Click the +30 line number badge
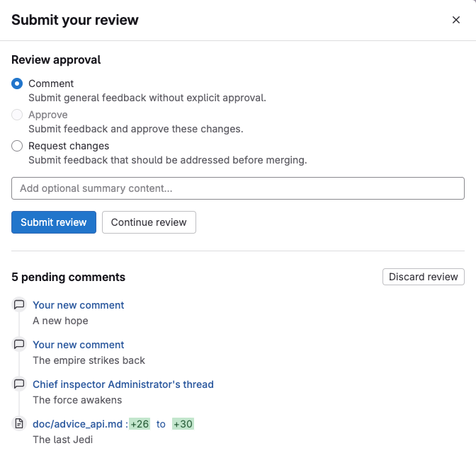The width and height of the screenshot is (476, 458). pyautogui.click(x=183, y=424)
